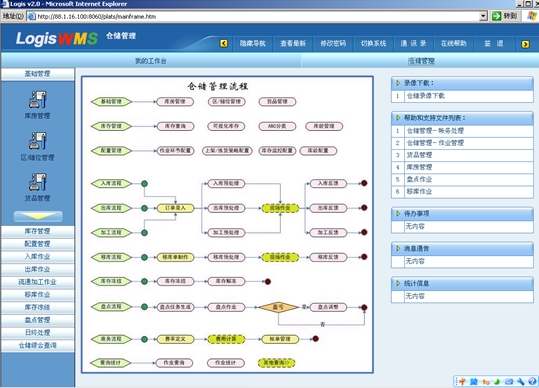Open the address bar URL dropdown
The height and width of the screenshot is (388, 539).
pos(484,16)
